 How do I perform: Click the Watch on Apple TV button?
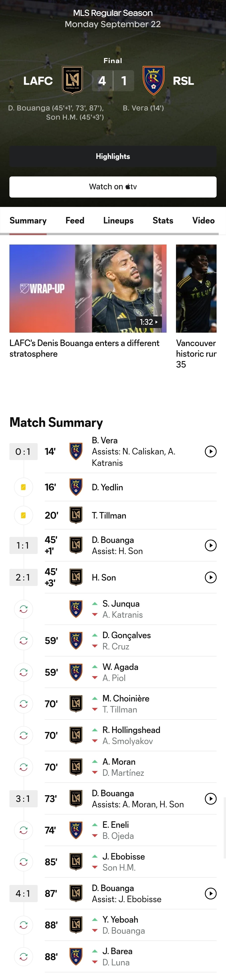113,187
